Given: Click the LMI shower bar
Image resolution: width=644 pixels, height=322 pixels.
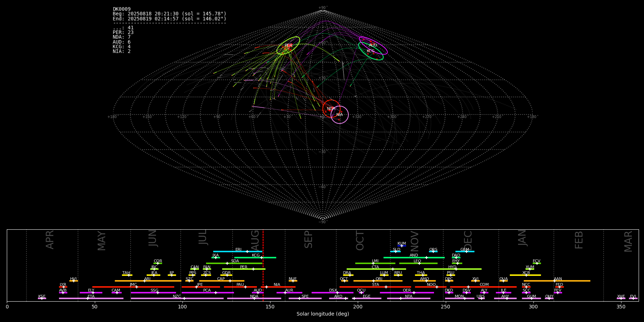Looking at the screenshot, I should pos(375,263).
